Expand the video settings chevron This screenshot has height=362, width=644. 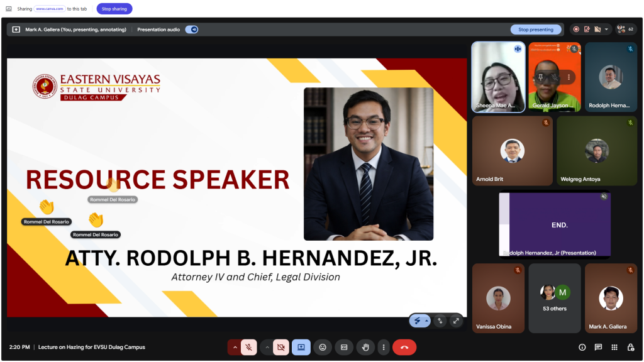tap(267, 347)
